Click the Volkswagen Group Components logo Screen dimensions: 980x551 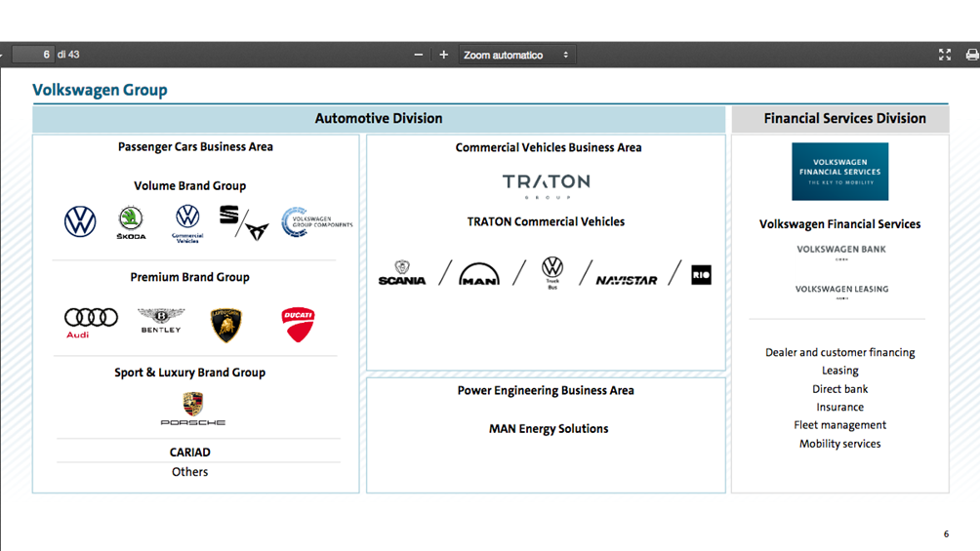pyautogui.click(x=317, y=222)
